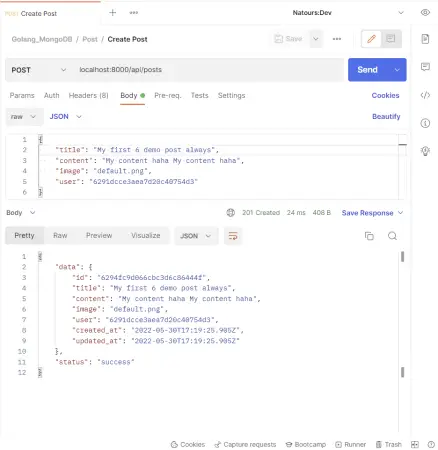Switch to pencil edit mode
Viewport: 438px width, 450px height.
[371, 39]
